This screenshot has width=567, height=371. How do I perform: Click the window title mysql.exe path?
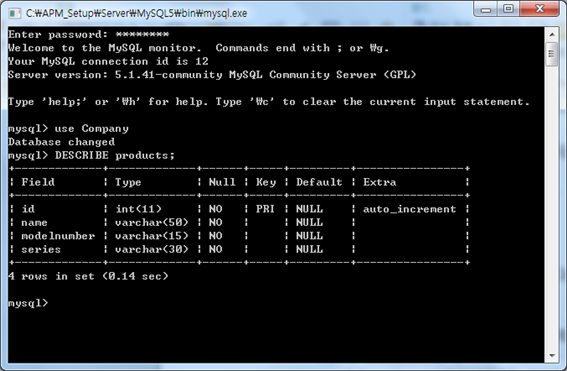[x=136, y=13]
